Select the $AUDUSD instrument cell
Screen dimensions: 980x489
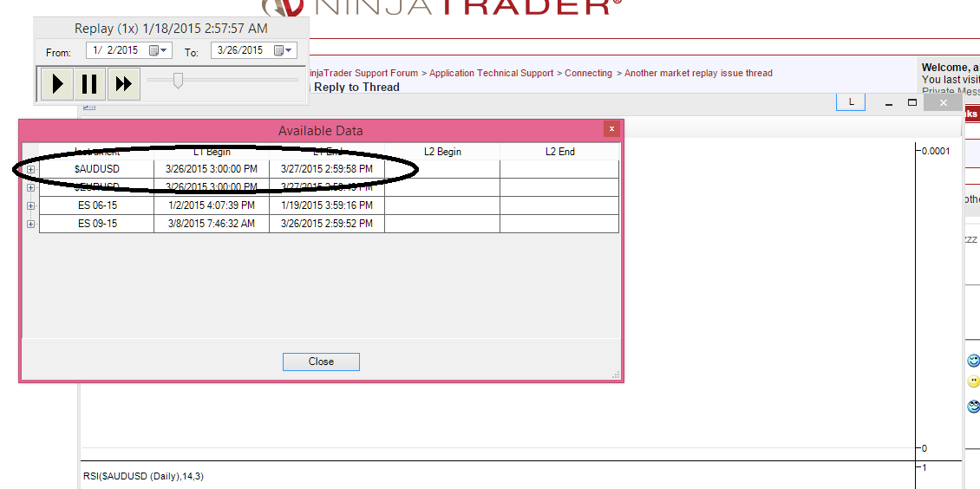[x=97, y=169]
